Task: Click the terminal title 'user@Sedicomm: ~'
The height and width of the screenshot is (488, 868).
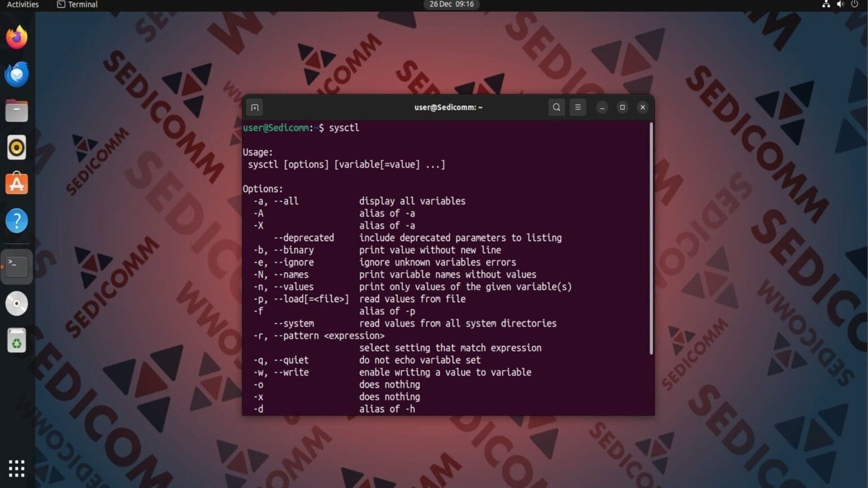Action: 448,107
